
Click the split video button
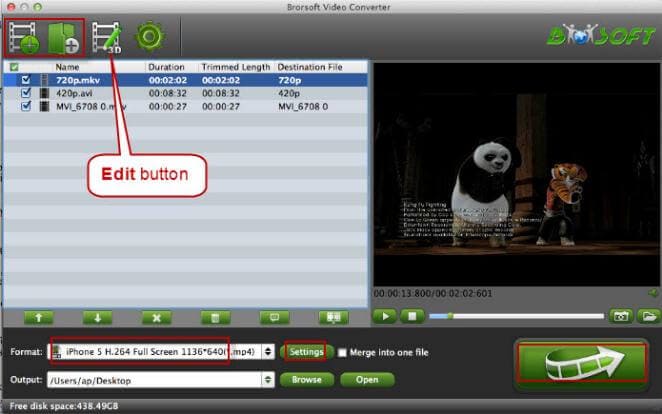334,317
